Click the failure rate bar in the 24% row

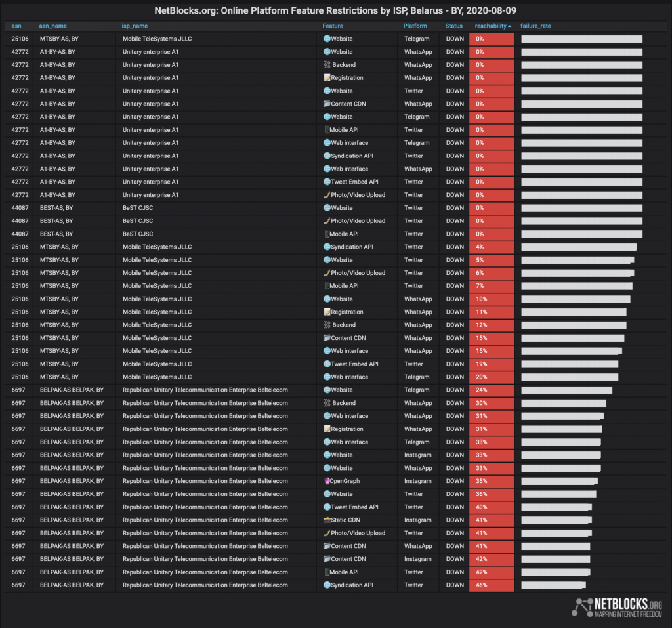[x=566, y=390]
